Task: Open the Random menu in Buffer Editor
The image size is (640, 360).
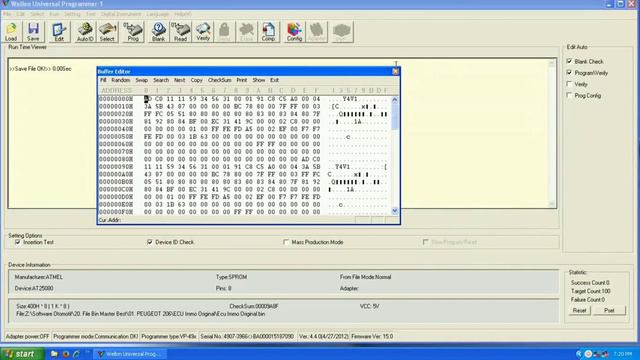Action: click(121, 80)
